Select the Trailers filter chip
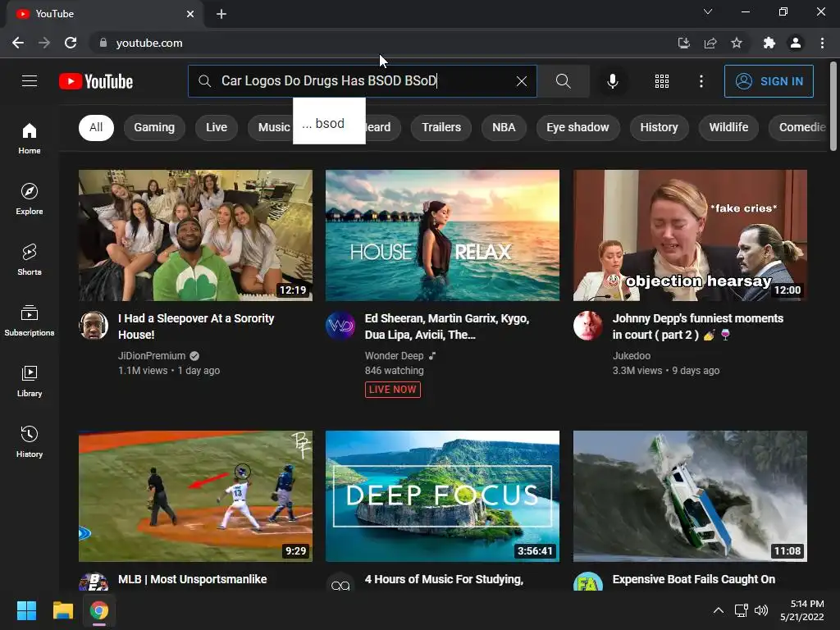Image resolution: width=840 pixels, height=630 pixels. [x=441, y=127]
